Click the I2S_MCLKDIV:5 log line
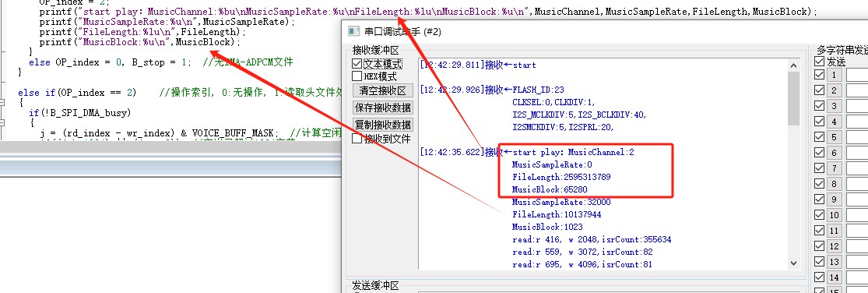The width and height of the screenshot is (868, 293). [579, 115]
